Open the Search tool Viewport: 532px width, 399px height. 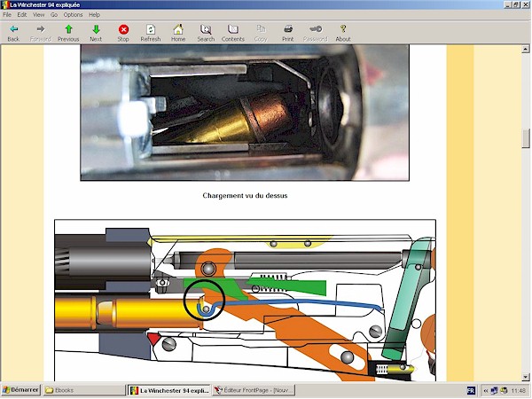206,33
